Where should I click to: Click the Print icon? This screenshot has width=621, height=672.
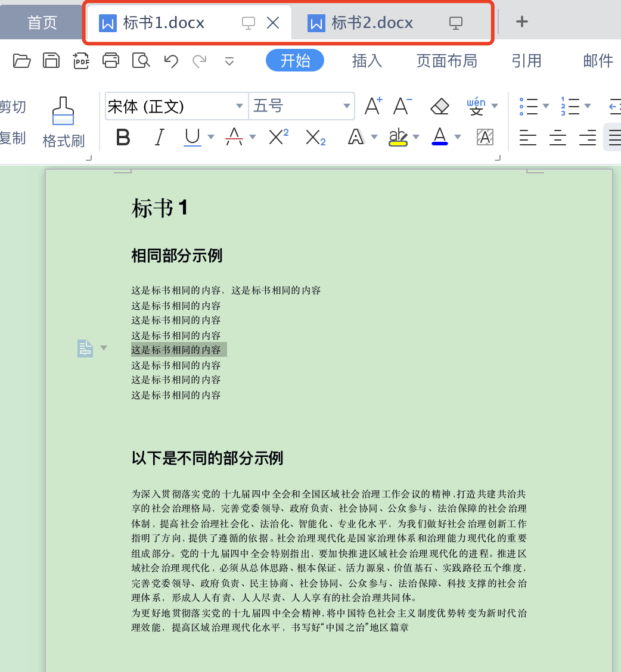111,60
